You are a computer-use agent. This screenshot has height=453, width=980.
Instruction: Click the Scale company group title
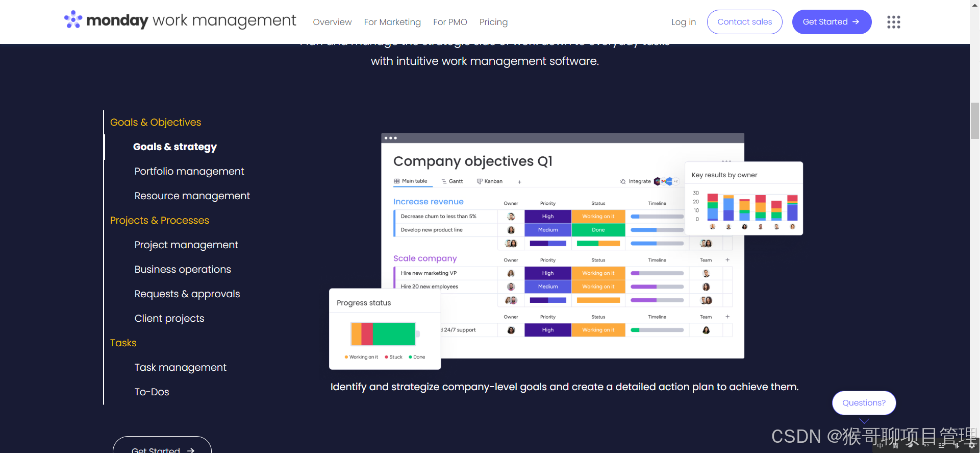(x=425, y=258)
